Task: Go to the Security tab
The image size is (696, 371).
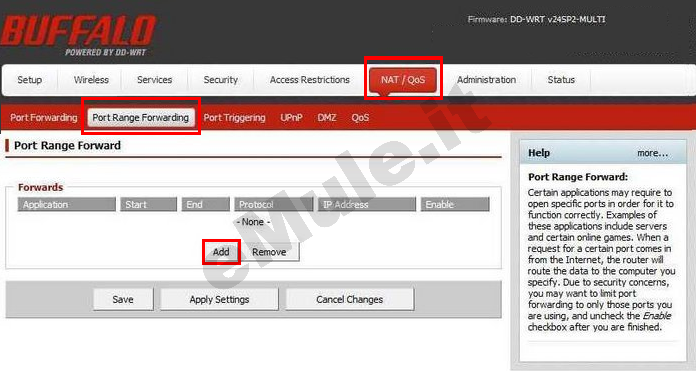Action: click(x=221, y=80)
